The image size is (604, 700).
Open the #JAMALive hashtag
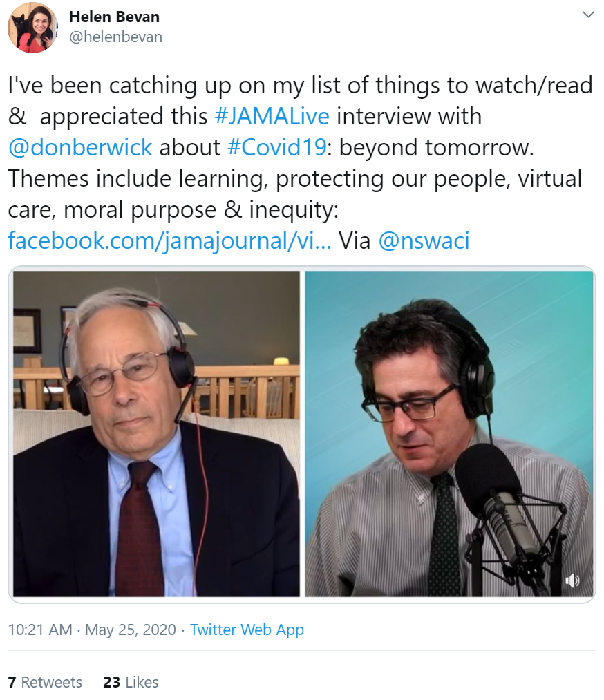[272, 116]
